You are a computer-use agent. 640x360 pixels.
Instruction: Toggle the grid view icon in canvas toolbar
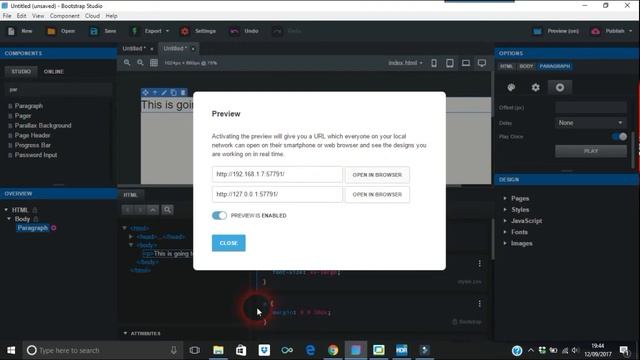click(154, 63)
